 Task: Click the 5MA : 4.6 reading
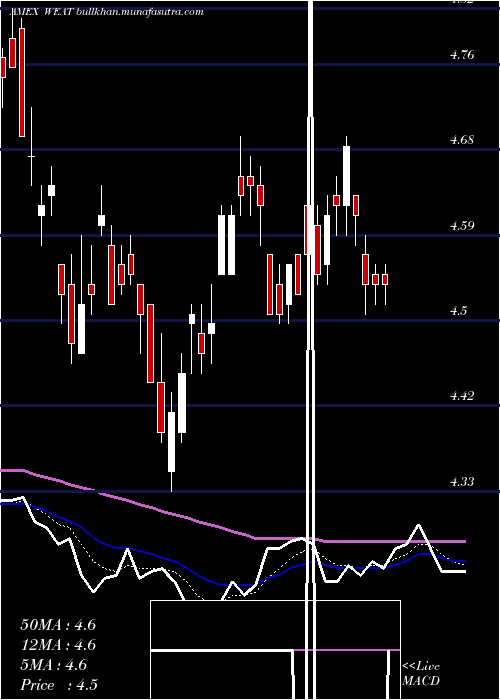coord(54,665)
